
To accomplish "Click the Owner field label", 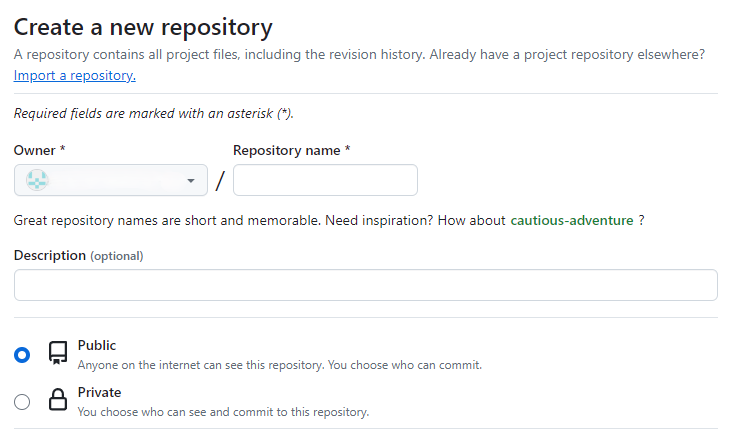I will click(39, 149).
